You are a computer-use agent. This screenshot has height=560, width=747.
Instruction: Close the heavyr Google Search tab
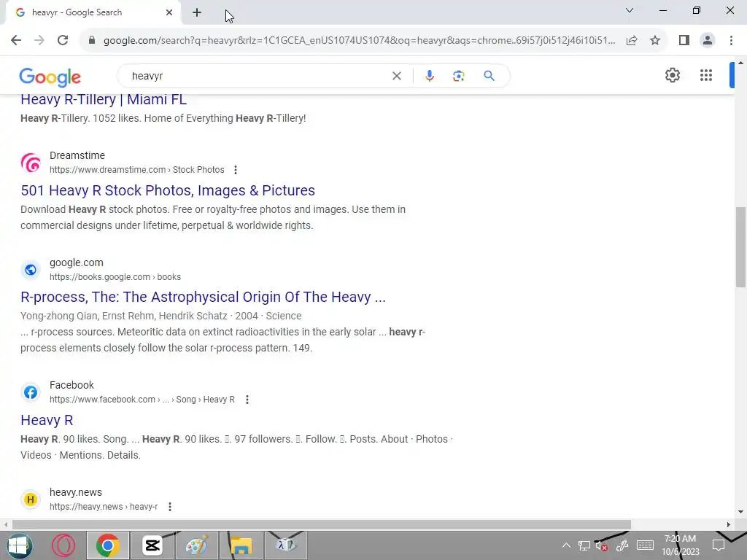tap(169, 13)
